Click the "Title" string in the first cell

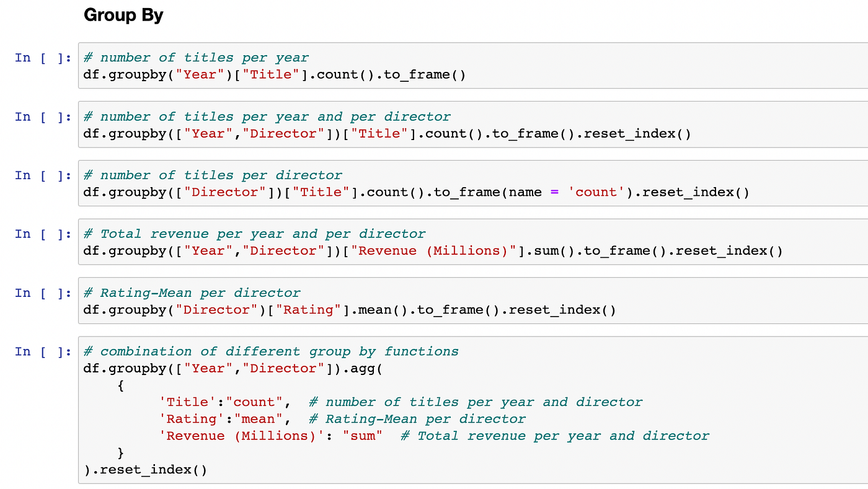click(x=270, y=74)
